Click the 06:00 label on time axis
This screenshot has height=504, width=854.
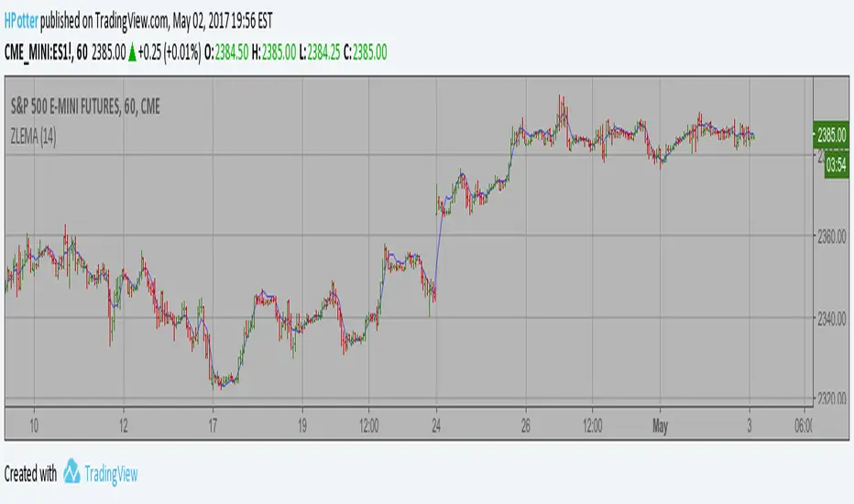(804, 425)
